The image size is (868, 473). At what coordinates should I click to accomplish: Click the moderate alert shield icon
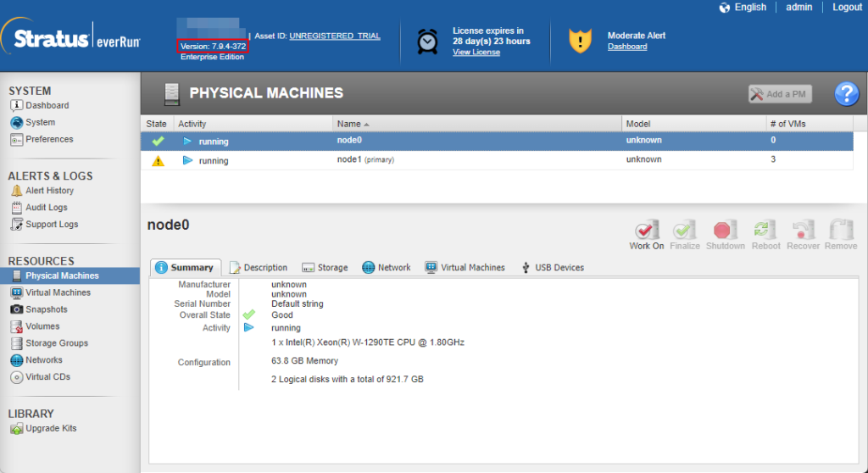[x=580, y=41]
